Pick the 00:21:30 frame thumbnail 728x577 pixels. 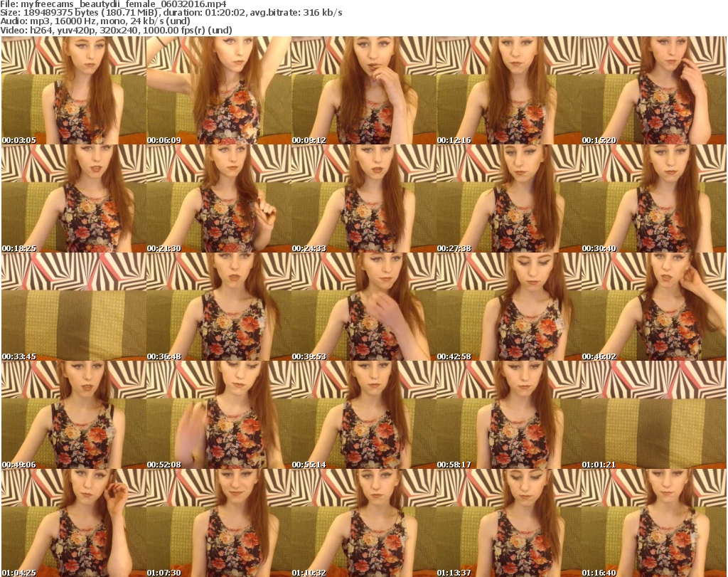(x=219, y=198)
